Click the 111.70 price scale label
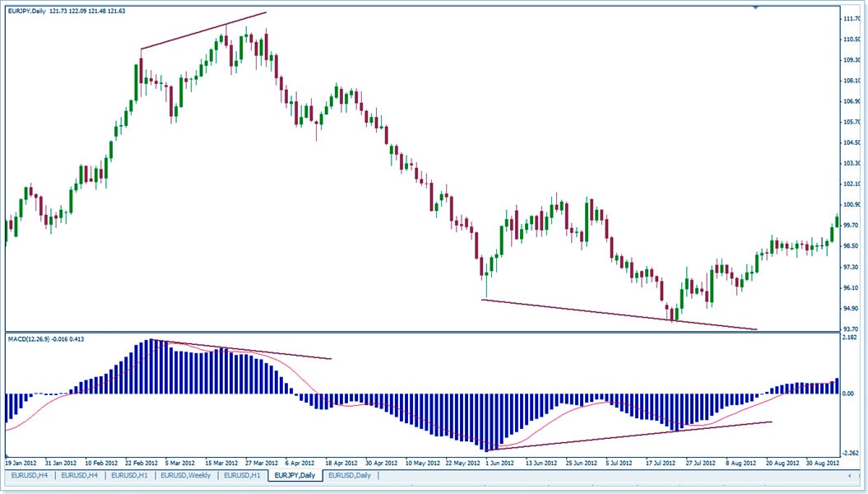The width and height of the screenshot is (868, 494). point(851,18)
